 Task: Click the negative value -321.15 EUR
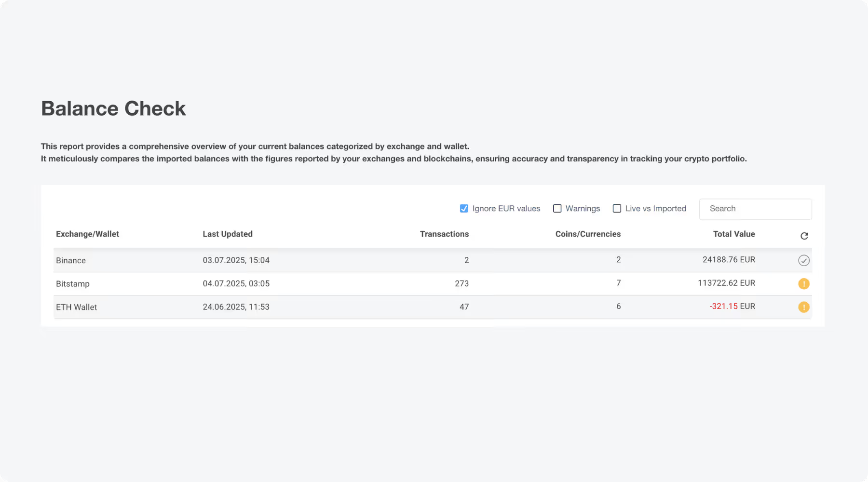coord(732,307)
